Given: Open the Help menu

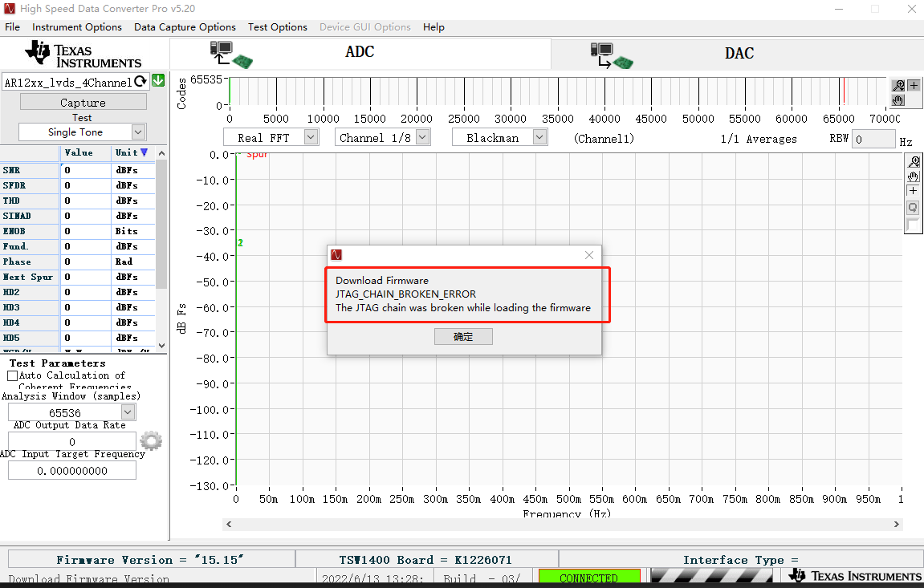Looking at the screenshot, I should (434, 27).
